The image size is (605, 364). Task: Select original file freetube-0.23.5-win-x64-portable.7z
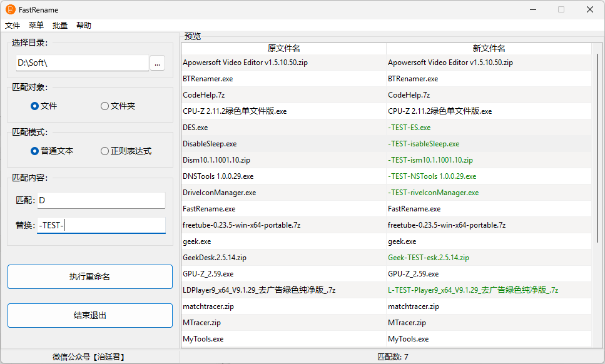241,225
